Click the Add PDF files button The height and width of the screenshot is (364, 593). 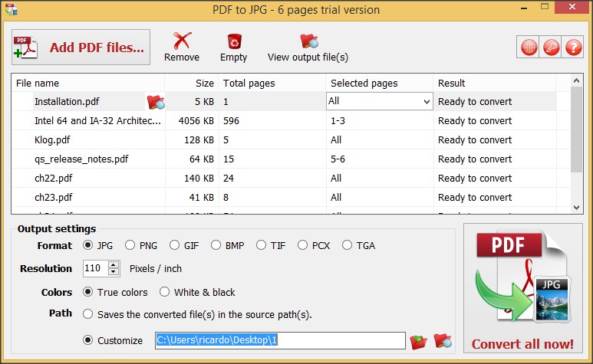[81, 48]
